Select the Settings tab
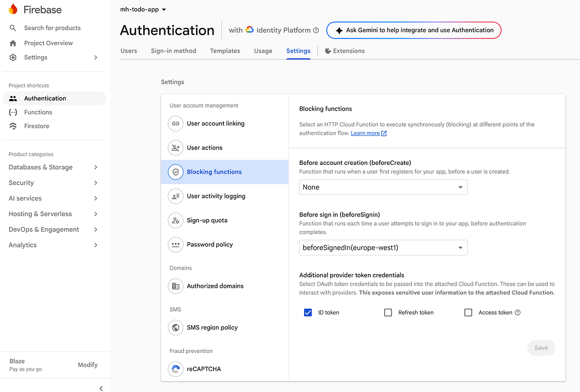The image size is (580, 392). (x=298, y=51)
